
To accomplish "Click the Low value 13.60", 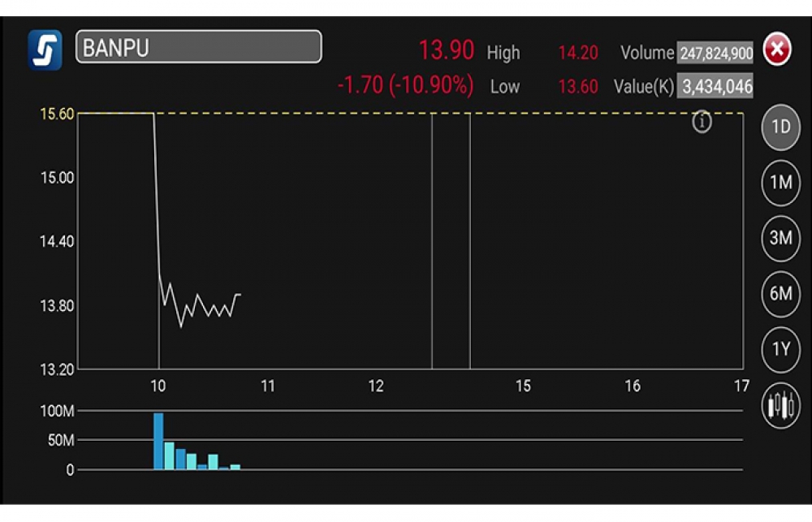I will click(578, 87).
